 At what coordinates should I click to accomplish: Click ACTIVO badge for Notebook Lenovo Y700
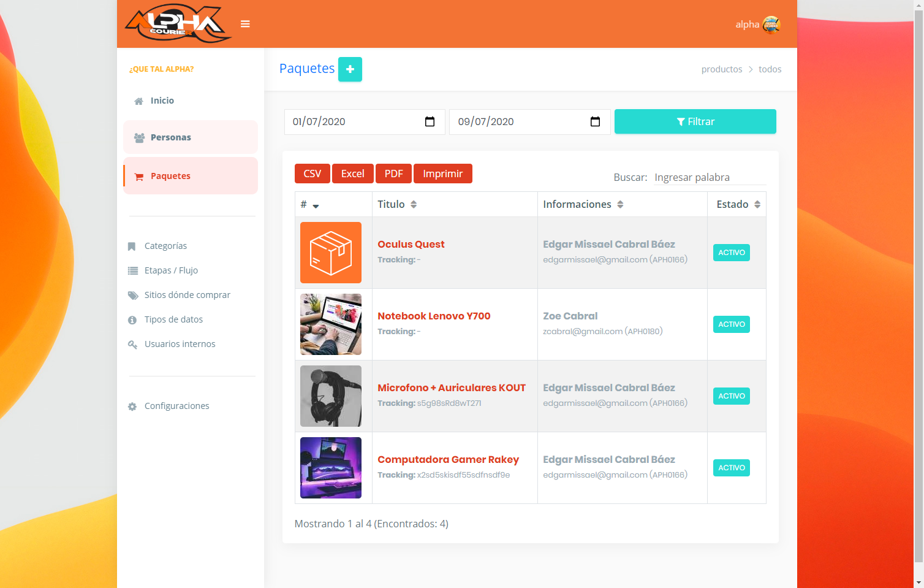tap(732, 324)
